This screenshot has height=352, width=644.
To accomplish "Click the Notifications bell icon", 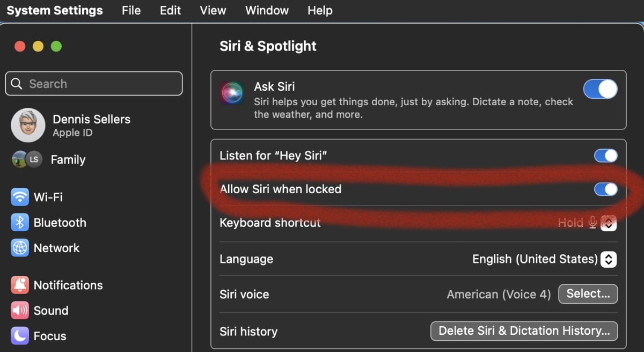I will coord(20,285).
